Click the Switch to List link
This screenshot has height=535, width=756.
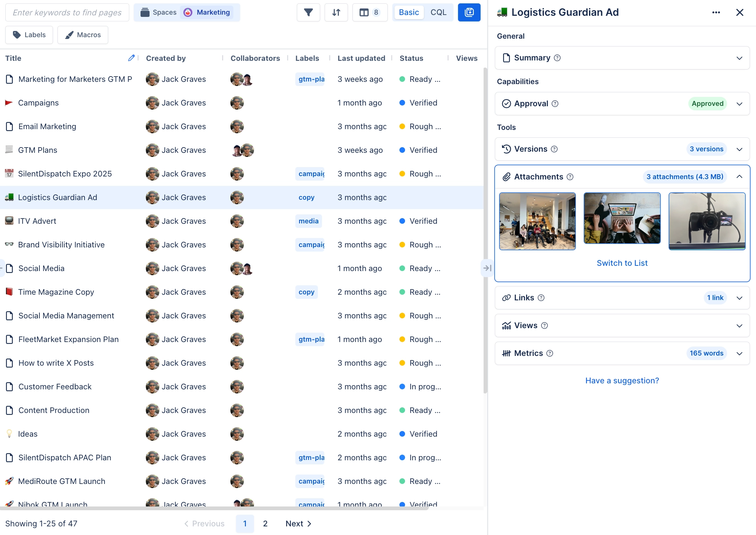tap(622, 263)
